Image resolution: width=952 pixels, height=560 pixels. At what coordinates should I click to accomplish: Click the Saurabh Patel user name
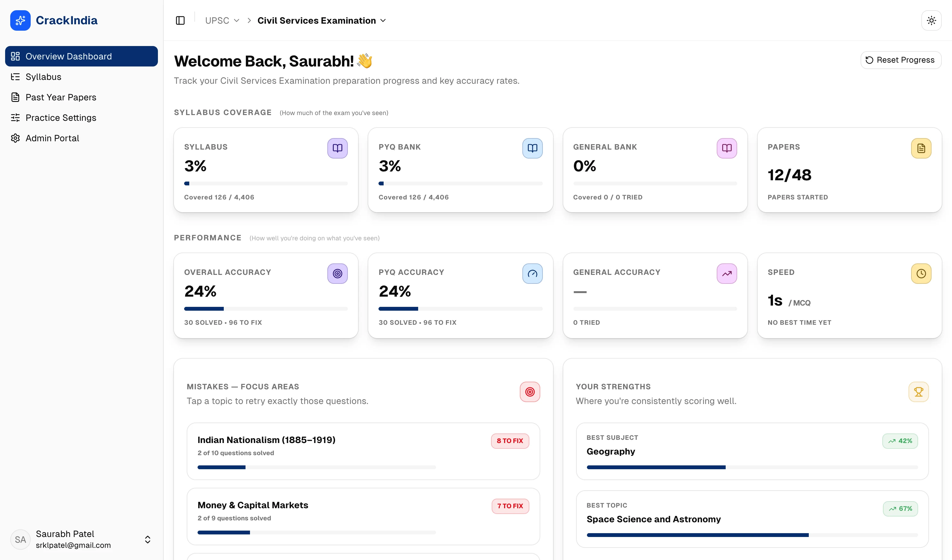coord(65,534)
